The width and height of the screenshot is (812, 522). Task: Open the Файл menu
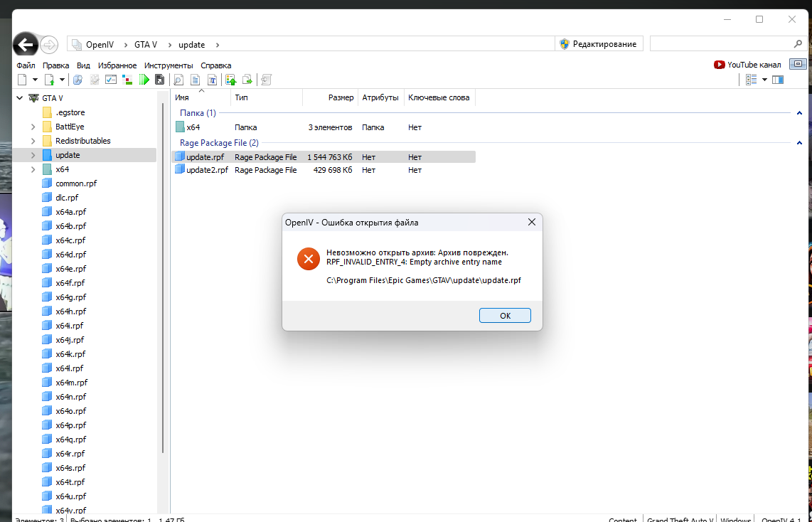(x=26, y=65)
